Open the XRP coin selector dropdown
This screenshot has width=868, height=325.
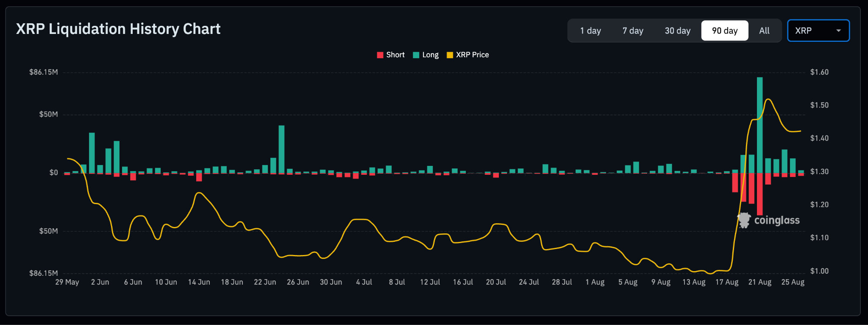pyautogui.click(x=818, y=31)
